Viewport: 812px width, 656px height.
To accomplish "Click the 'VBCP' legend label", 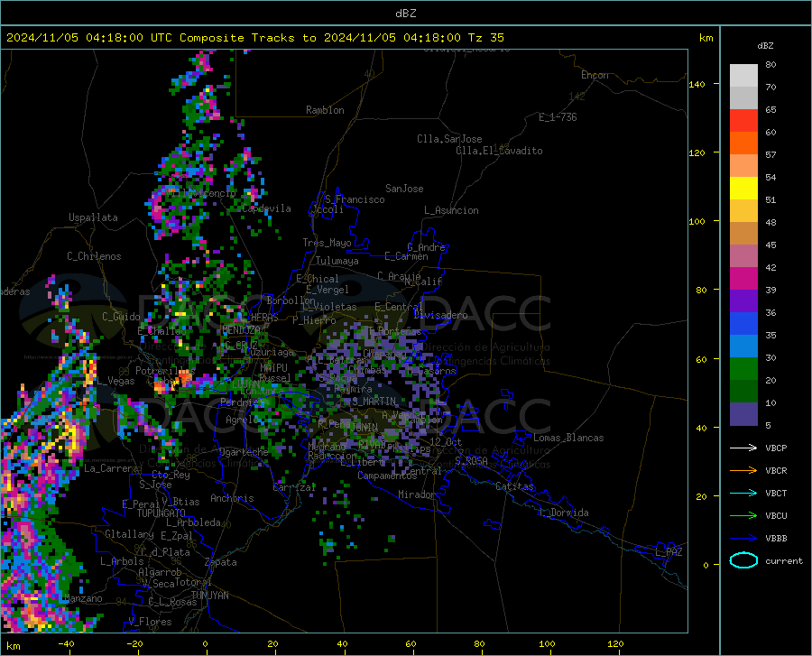I will pyautogui.click(x=776, y=448).
